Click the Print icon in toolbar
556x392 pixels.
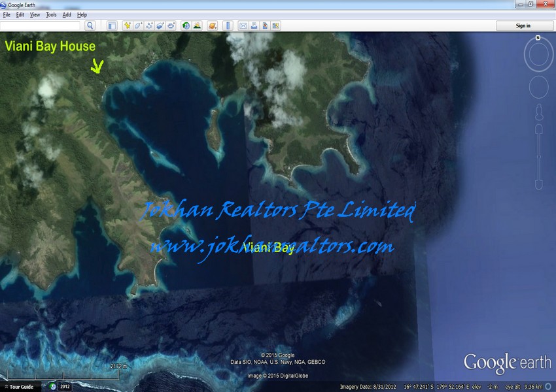tap(254, 25)
